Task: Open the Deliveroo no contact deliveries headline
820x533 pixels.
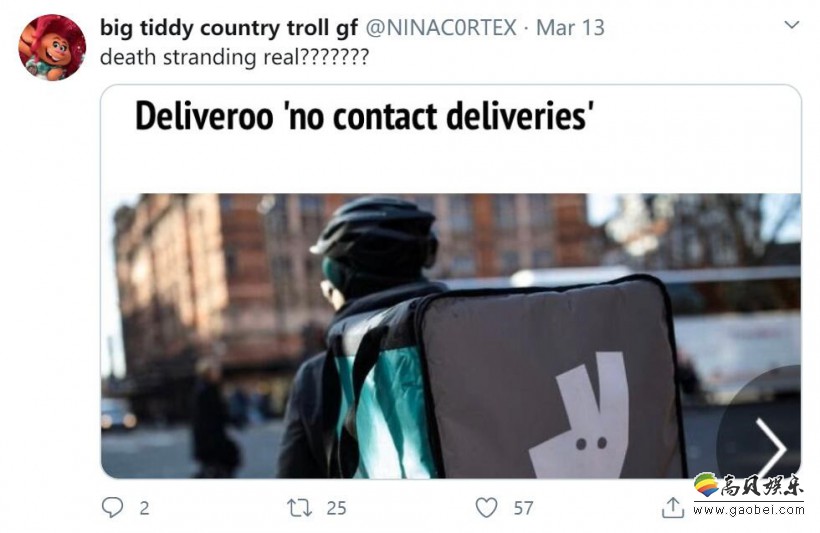Action: pos(365,116)
